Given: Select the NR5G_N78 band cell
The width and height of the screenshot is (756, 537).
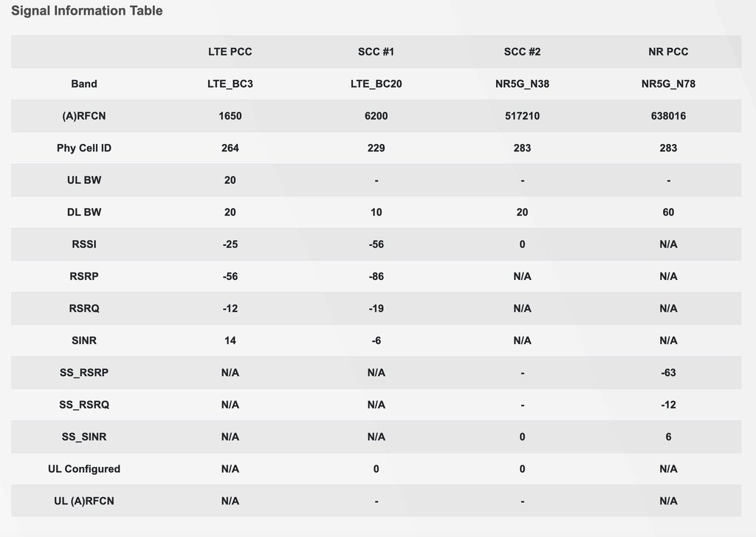Looking at the screenshot, I should click(668, 83).
